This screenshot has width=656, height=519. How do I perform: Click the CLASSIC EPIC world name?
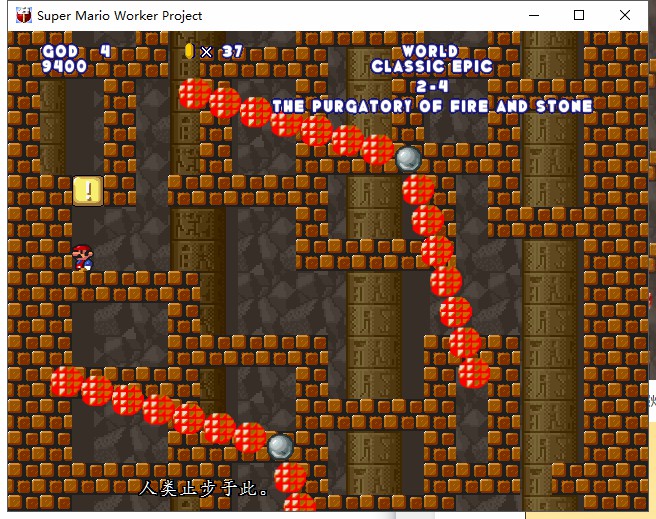point(432,66)
